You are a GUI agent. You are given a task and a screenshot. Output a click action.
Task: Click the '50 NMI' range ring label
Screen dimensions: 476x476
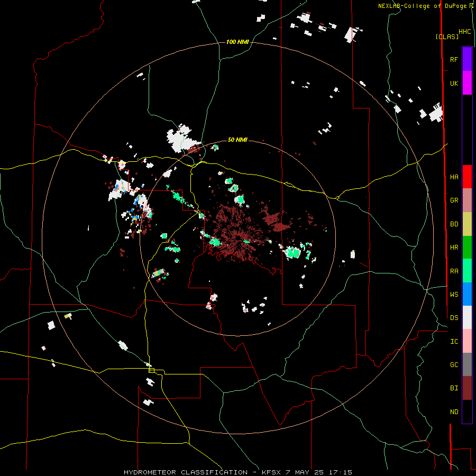[x=237, y=140]
